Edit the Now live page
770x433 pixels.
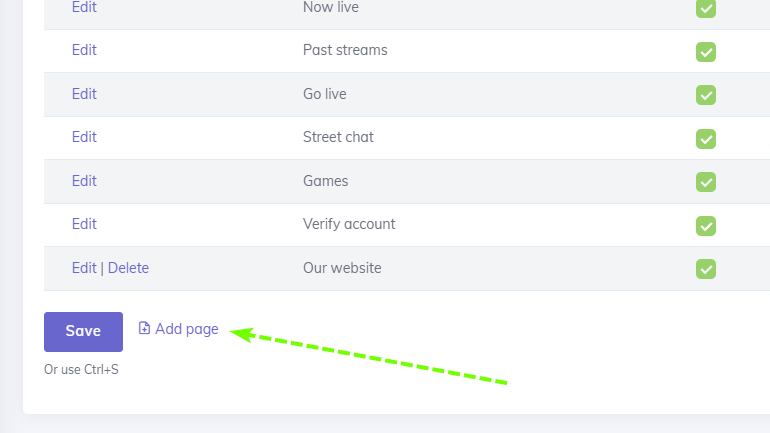tap(84, 7)
